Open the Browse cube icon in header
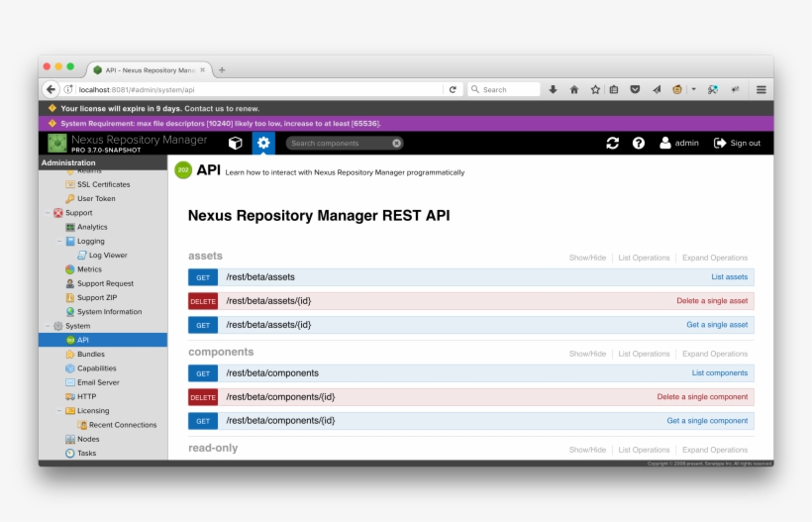Image resolution: width=812 pixels, height=522 pixels. (235, 143)
